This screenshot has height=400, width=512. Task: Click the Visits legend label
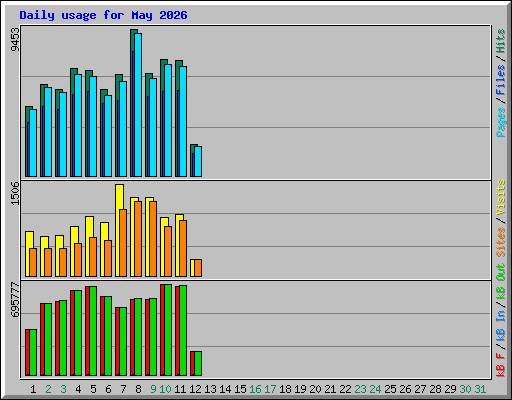501,197
